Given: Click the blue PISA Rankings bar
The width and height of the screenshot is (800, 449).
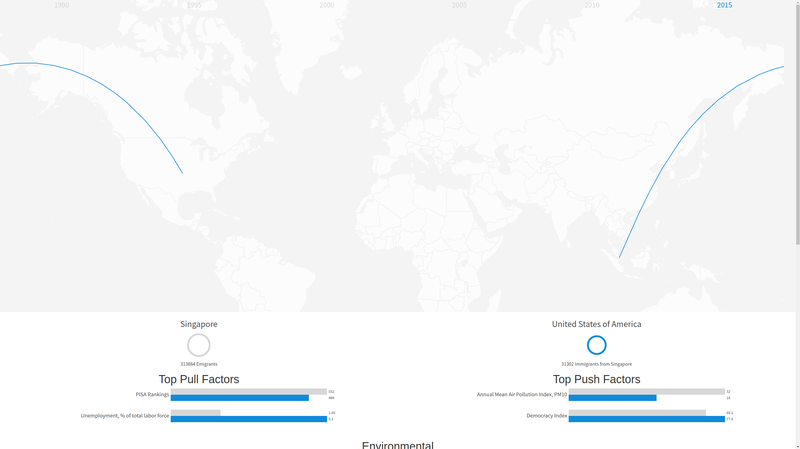Looking at the screenshot, I should pyautogui.click(x=240, y=398).
